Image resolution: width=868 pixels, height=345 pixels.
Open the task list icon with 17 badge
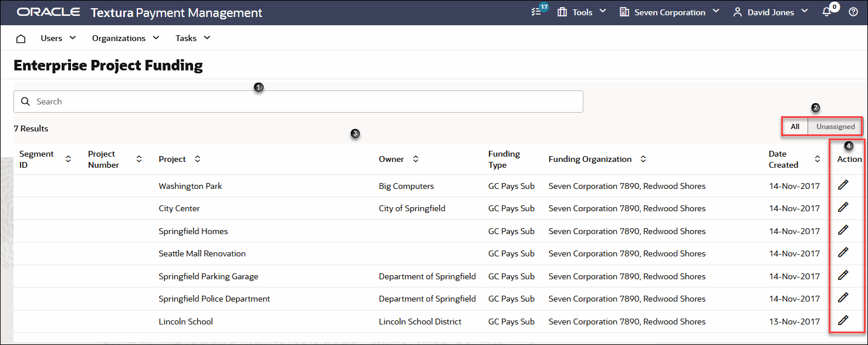536,12
